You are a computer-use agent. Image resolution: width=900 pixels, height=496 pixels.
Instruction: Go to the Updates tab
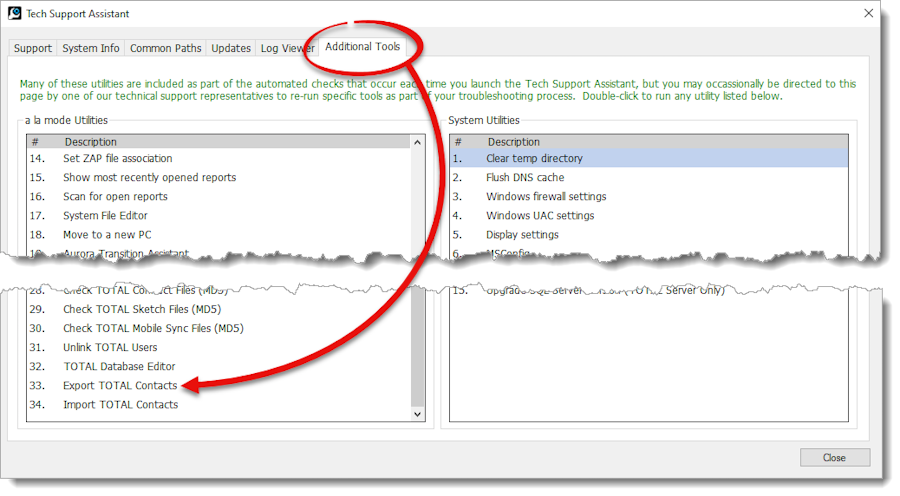[x=231, y=48]
